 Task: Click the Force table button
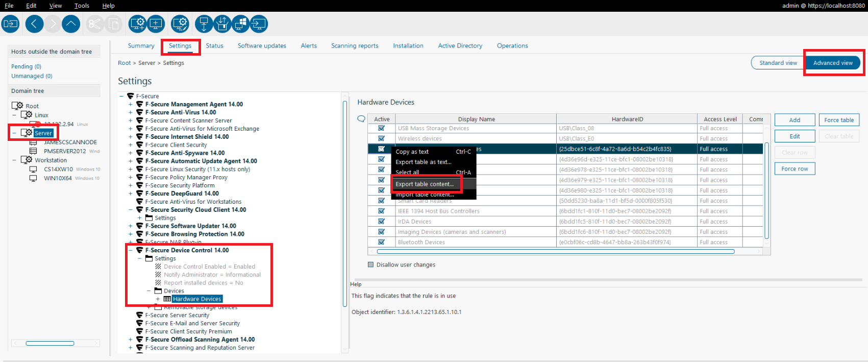coord(839,120)
